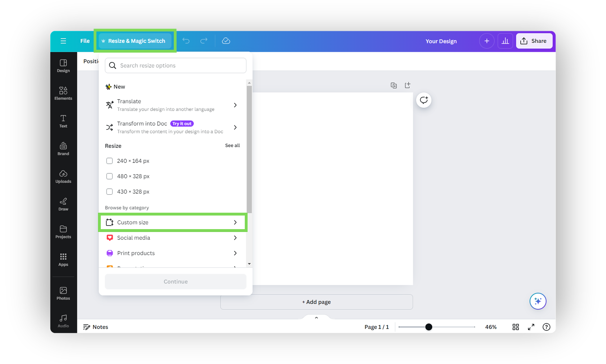The image size is (606, 364).
Task: Open the Projects sidebar panel
Action: click(x=63, y=232)
